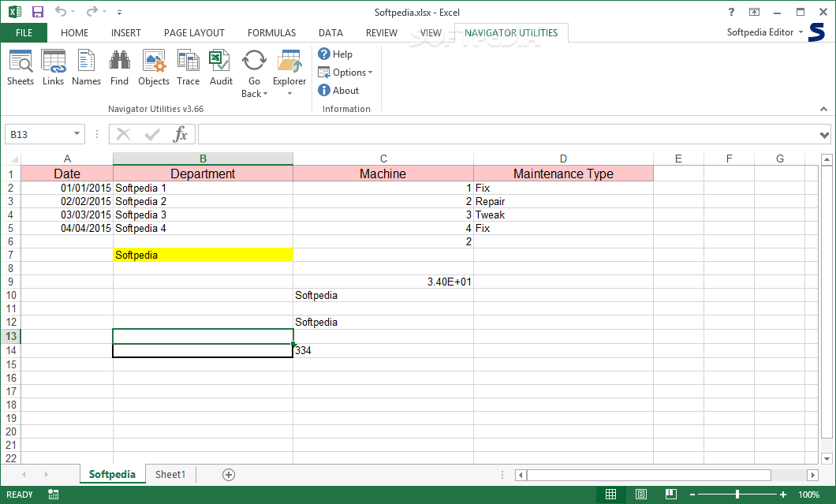Open the Sheets navigator tool
This screenshot has height=504, width=836.
(x=21, y=67)
